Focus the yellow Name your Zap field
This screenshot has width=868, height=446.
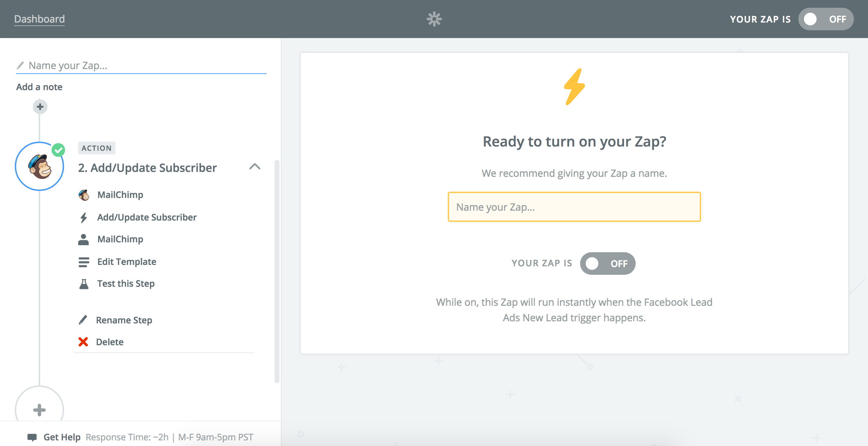(574, 207)
